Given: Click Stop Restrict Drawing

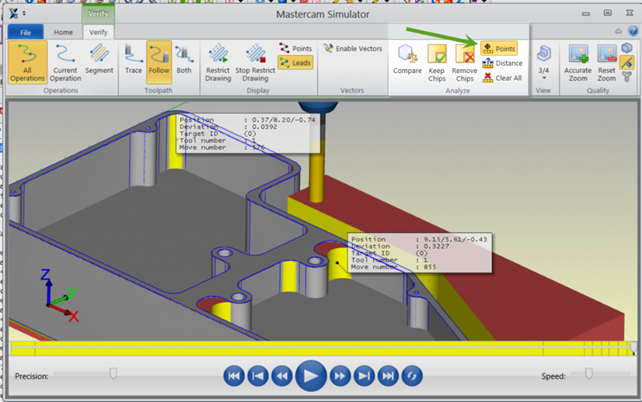Looking at the screenshot, I should 255,62.
